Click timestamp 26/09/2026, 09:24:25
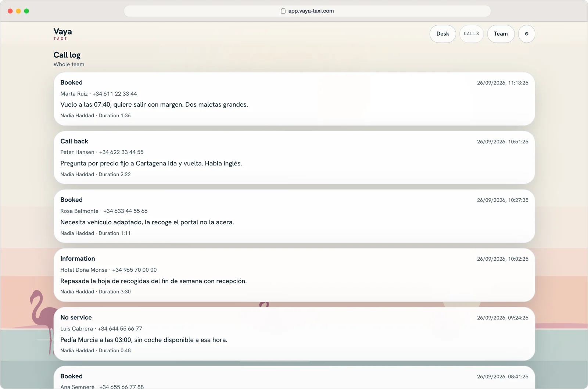Image resolution: width=588 pixels, height=389 pixels. point(502,318)
